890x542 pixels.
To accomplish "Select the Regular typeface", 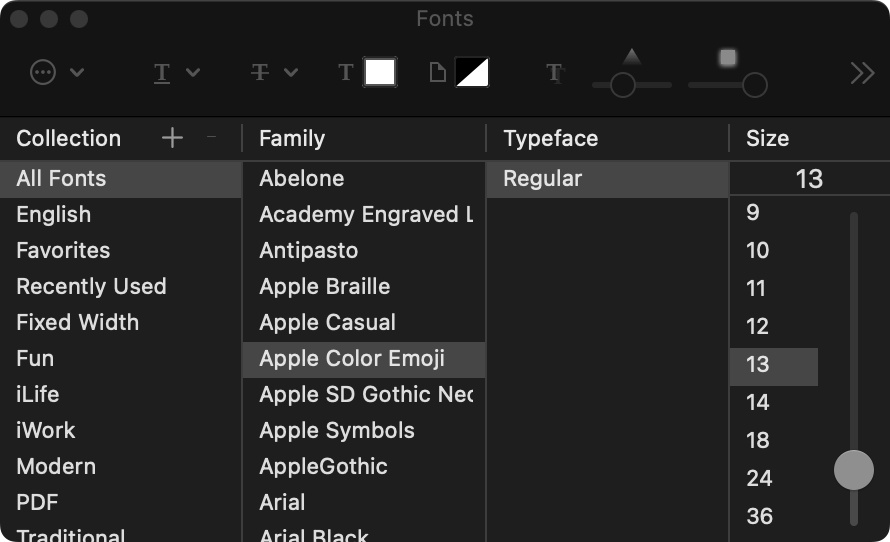I will [542, 178].
